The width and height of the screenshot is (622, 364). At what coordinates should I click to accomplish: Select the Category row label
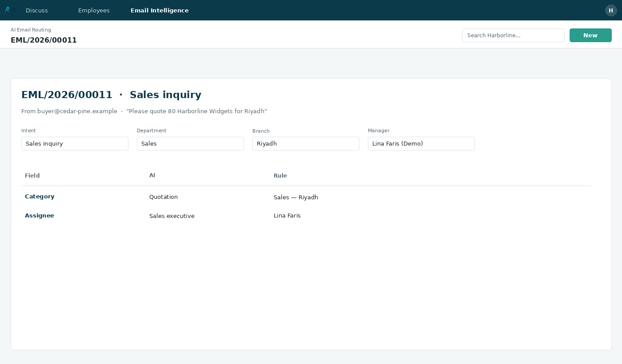(x=40, y=196)
